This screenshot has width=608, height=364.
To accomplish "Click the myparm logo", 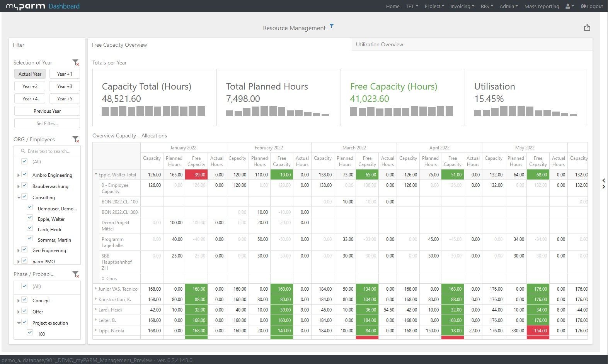I will pyautogui.click(x=26, y=6).
